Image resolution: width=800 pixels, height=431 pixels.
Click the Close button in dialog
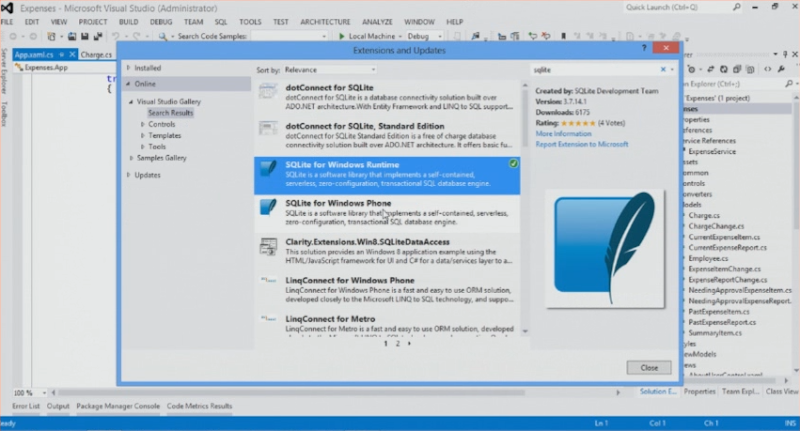pos(649,368)
